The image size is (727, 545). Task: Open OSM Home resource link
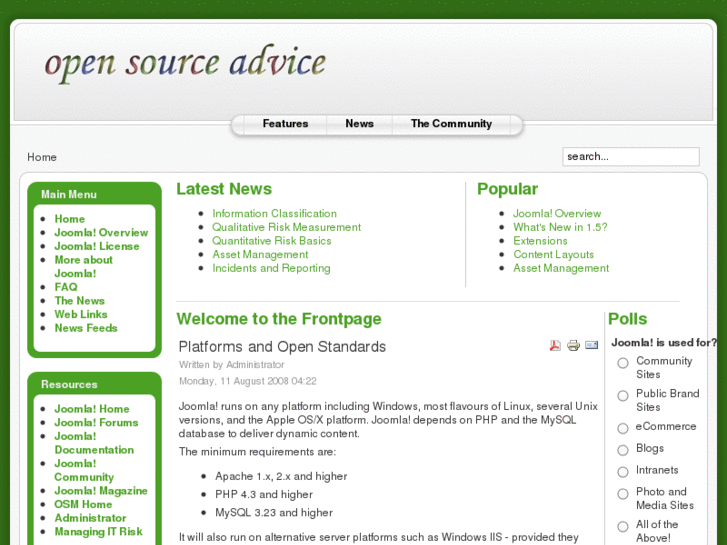tap(83, 504)
